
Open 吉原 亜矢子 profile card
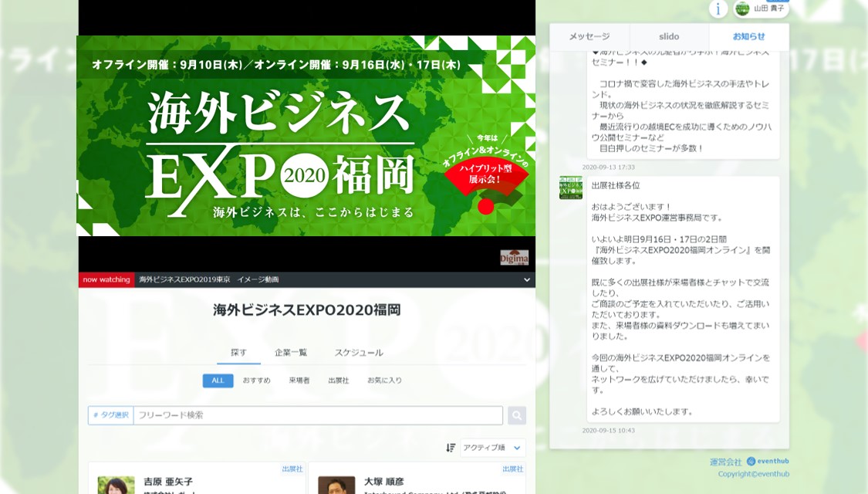coord(197,478)
